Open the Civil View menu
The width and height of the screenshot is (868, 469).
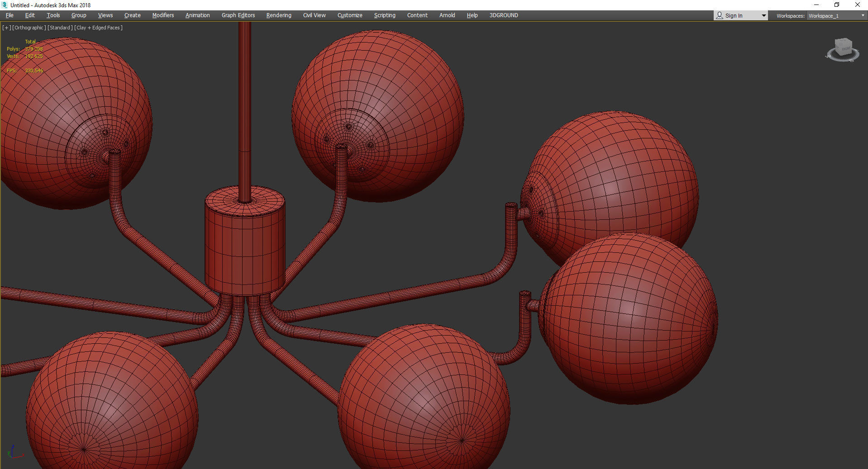coord(315,15)
